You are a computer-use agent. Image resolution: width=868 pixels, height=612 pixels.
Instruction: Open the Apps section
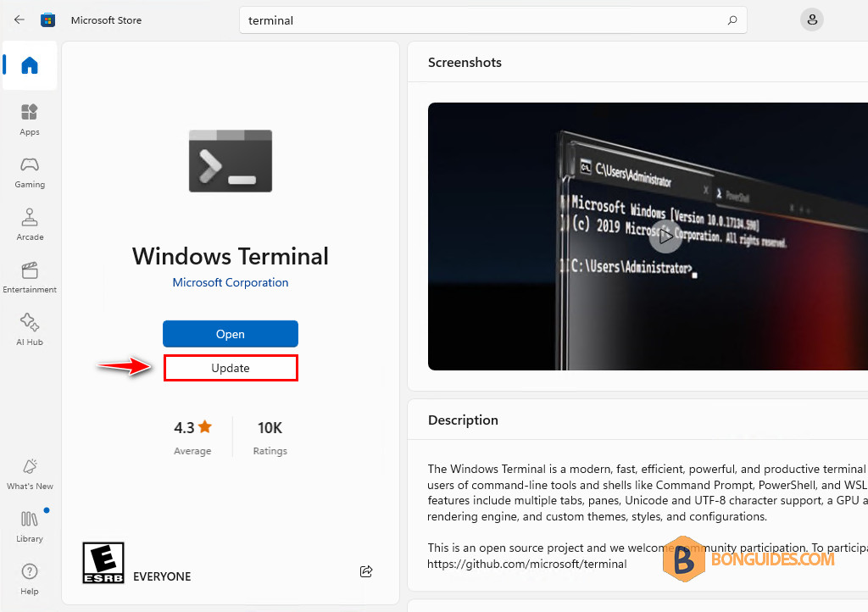30,120
